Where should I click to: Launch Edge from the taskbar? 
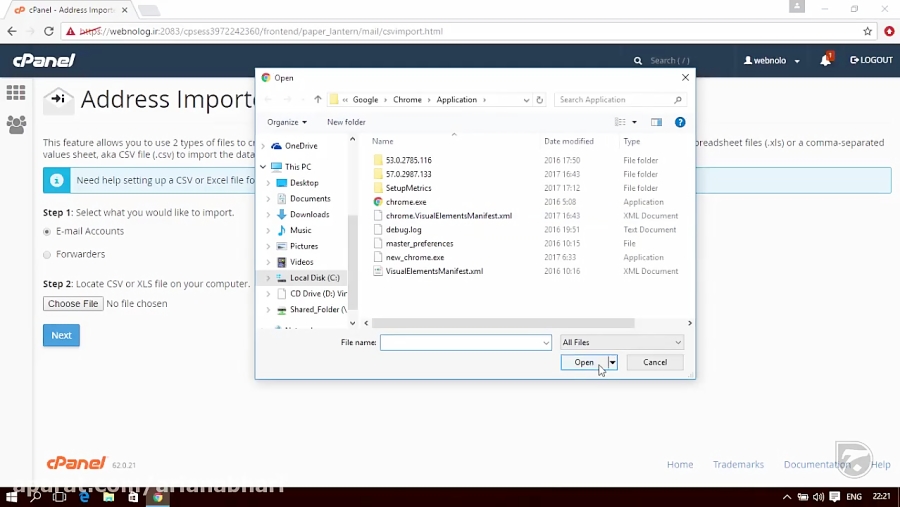(x=84, y=497)
